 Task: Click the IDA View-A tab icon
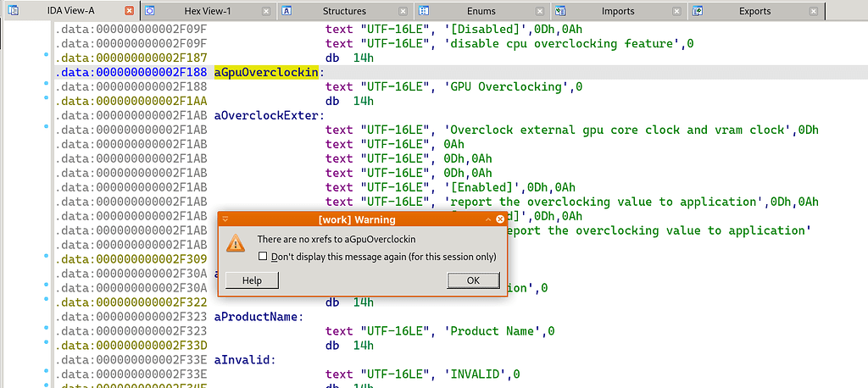(11, 11)
